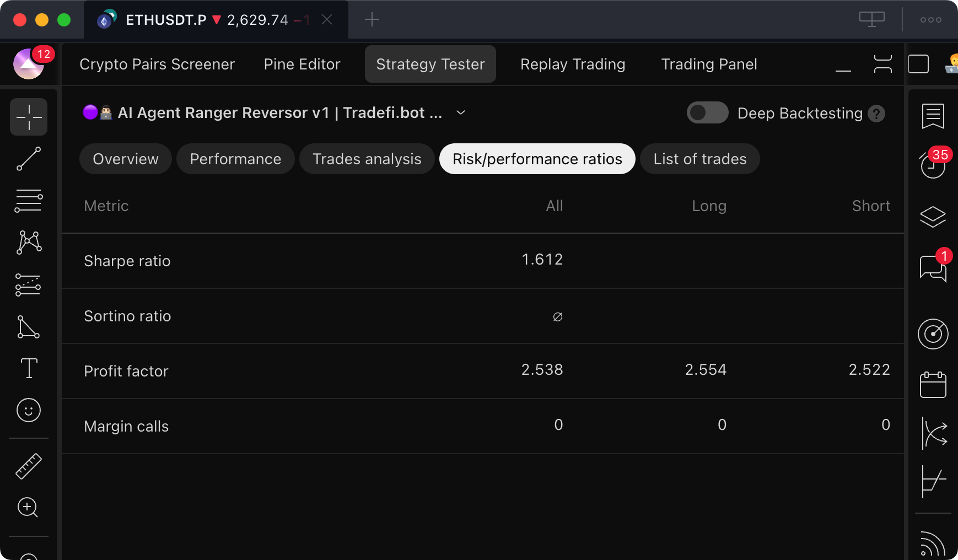Image resolution: width=958 pixels, height=560 pixels.
Task: Open the alerts panel with 35 badge
Action: click(x=933, y=164)
